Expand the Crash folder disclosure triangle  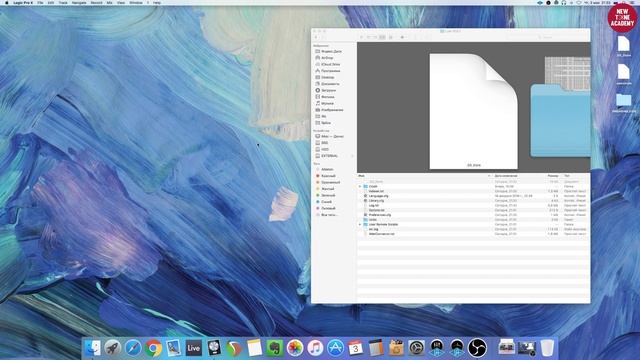coord(360,187)
